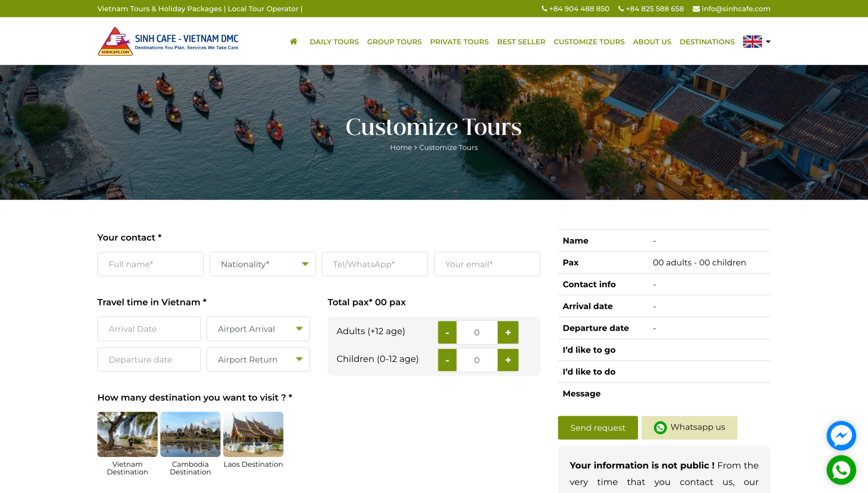868x493 pixels.
Task: Expand the language selector arrow
Action: coord(768,42)
